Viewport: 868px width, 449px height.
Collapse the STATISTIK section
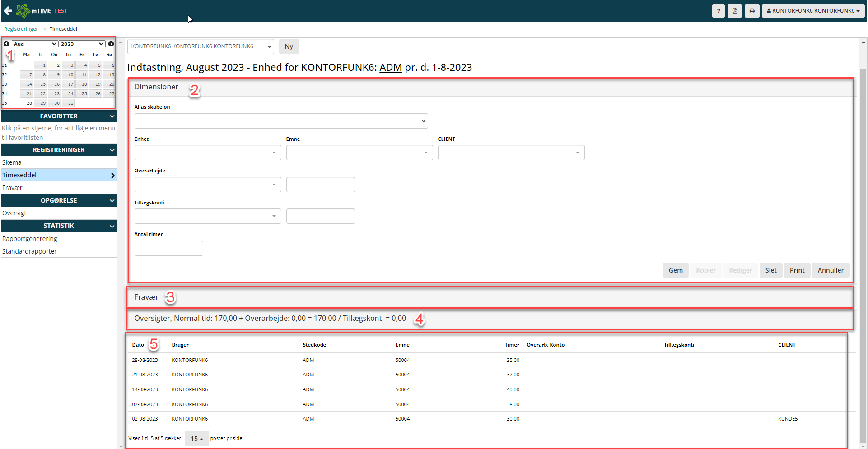pos(112,226)
